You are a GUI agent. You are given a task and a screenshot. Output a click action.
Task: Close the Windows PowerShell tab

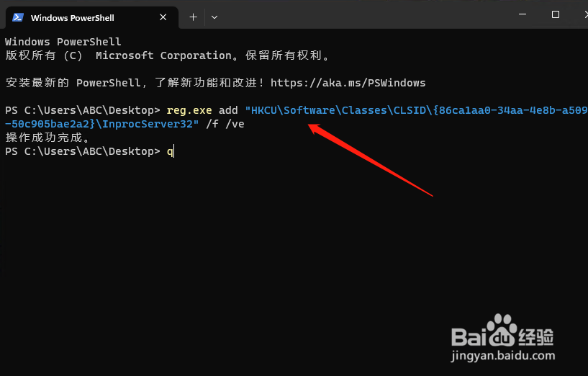coord(163,17)
